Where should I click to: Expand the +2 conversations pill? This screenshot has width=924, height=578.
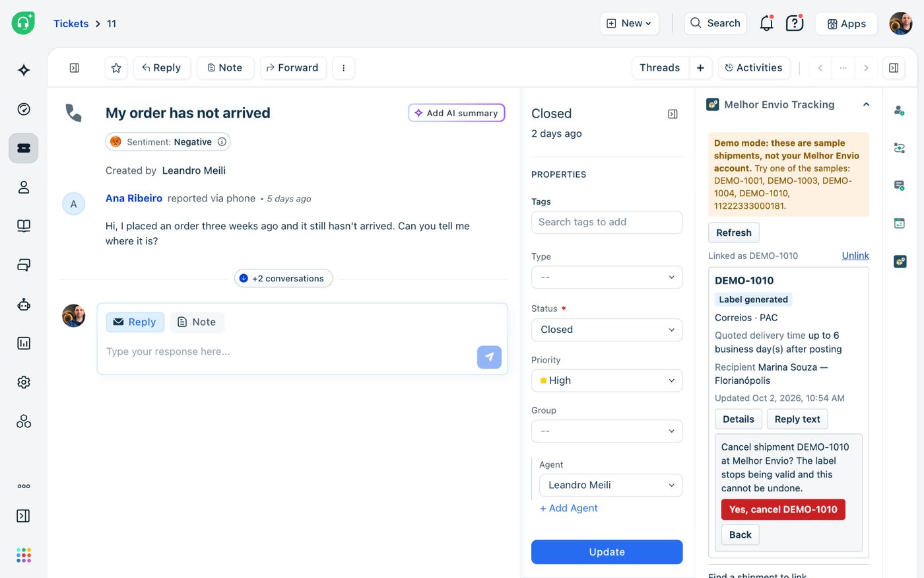[x=283, y=279]
